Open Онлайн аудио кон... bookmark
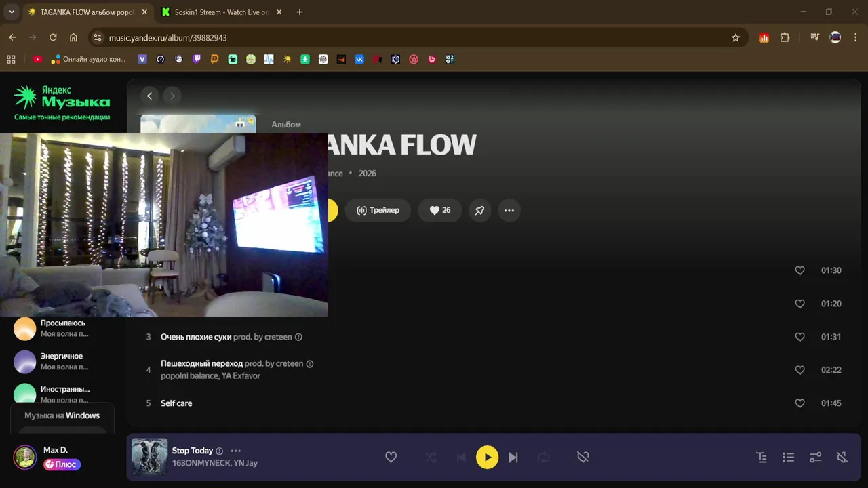The image size is (868, 488). [x=89, y=60]
